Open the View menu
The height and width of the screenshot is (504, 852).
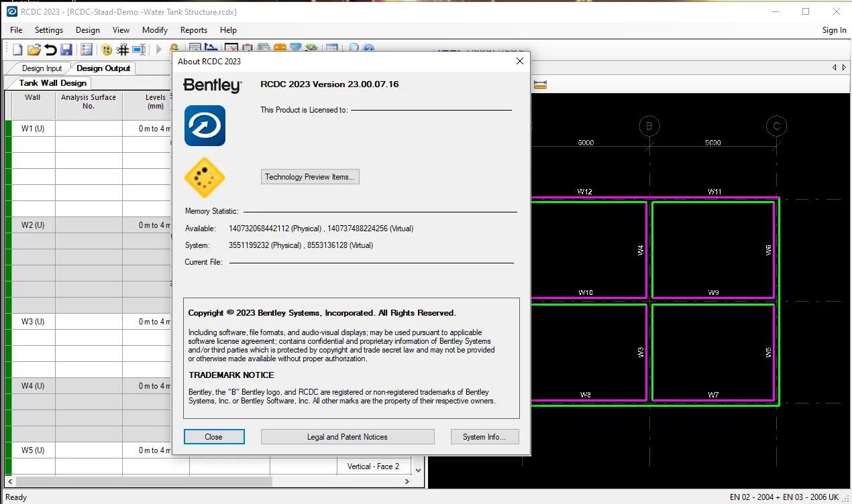click(x=121, y=30)
